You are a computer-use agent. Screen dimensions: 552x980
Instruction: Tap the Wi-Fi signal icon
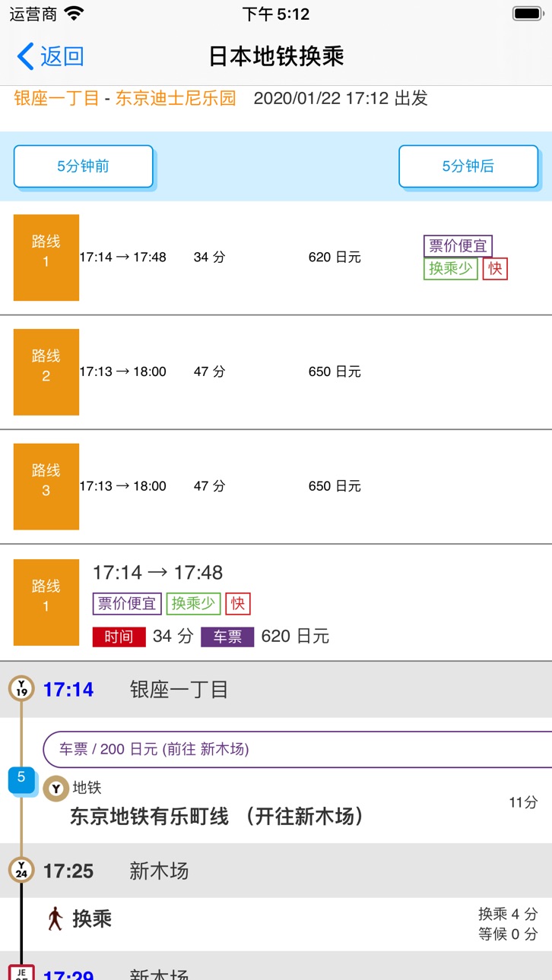74,14
